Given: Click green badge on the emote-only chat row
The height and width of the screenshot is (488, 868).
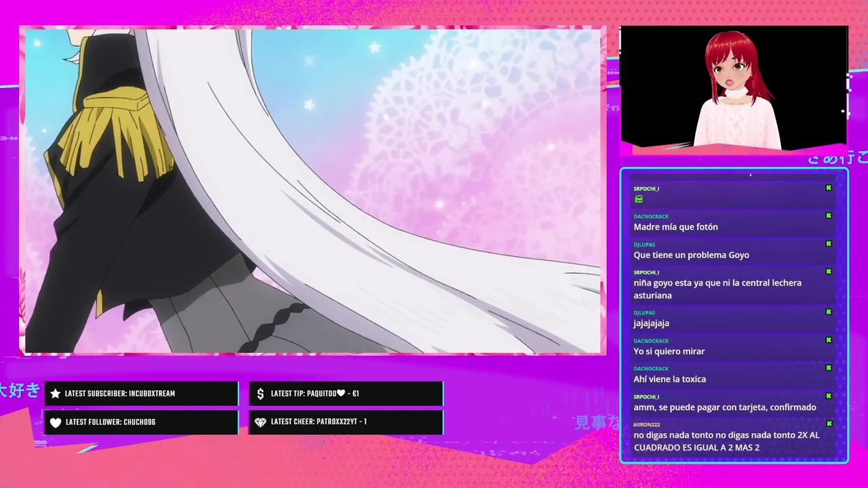Looking at the screenshot, I should (829, 188).
